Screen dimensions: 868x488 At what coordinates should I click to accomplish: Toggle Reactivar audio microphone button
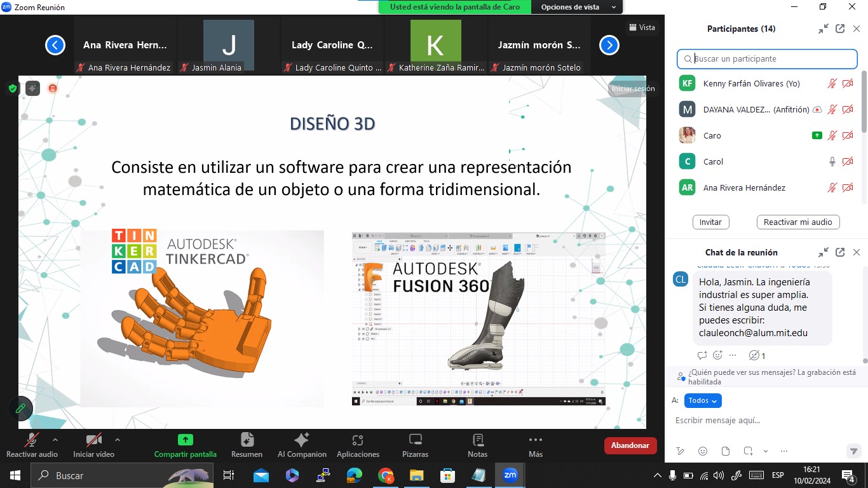[31, 440]
